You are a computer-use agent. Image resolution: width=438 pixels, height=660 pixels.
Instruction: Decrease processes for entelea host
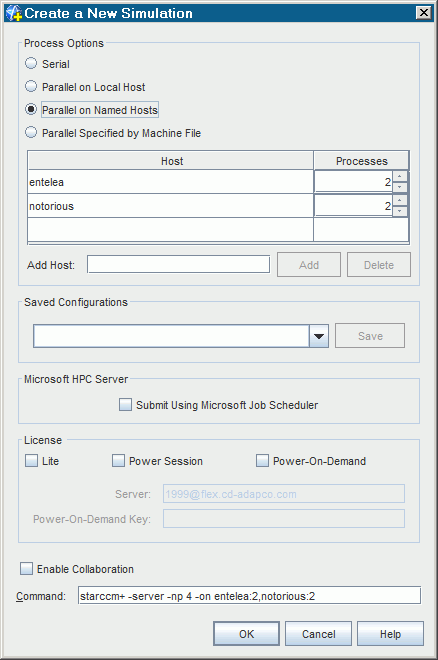click(399, 187)
